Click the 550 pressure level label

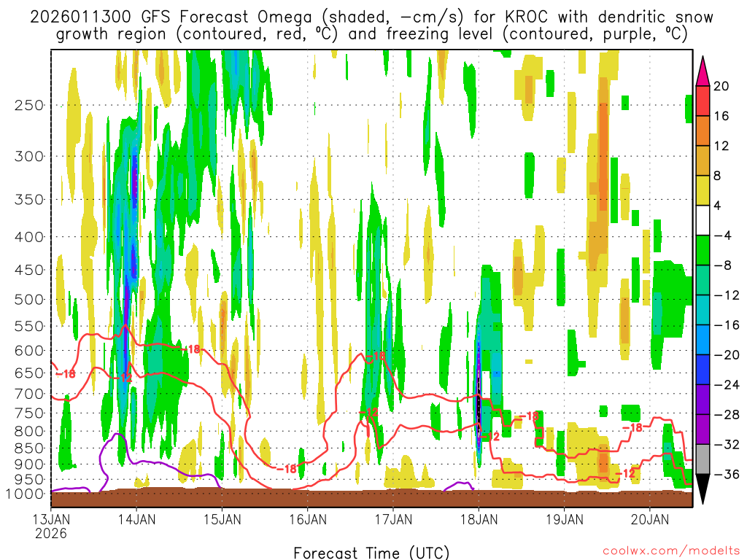(x=29, y=326)
